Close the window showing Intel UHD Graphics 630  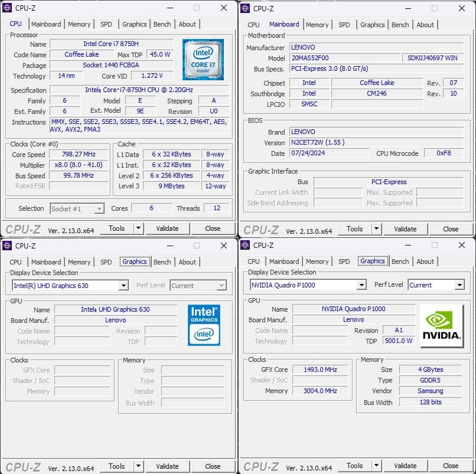(x=224, y=246)
